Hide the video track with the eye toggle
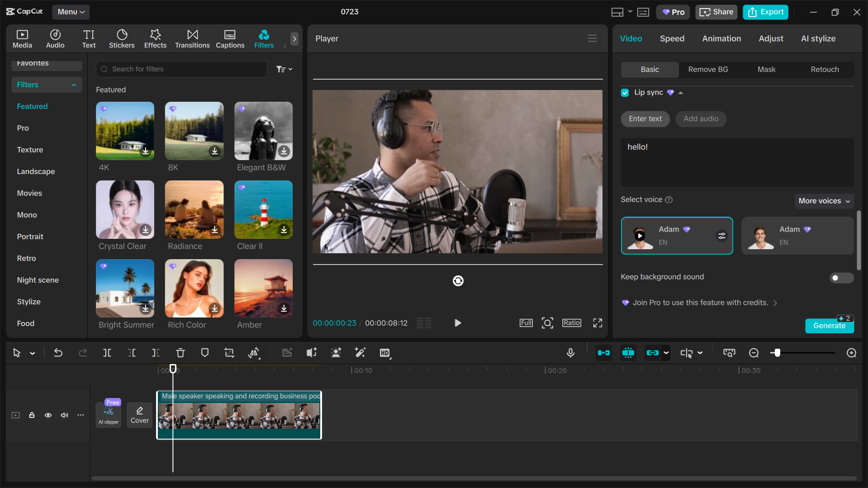 pos(48,415)
